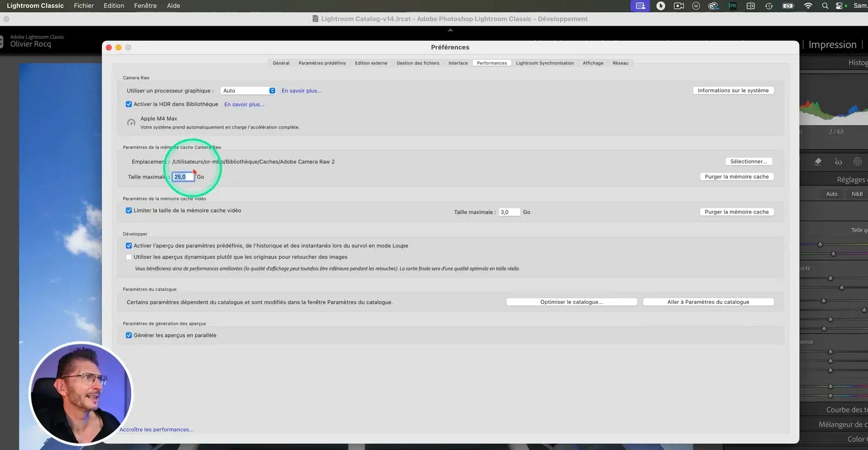Screen dimensions: 868x450
Task: Open the Accroître les performances link
Action: pyautogui.click(x=156, y=429)
